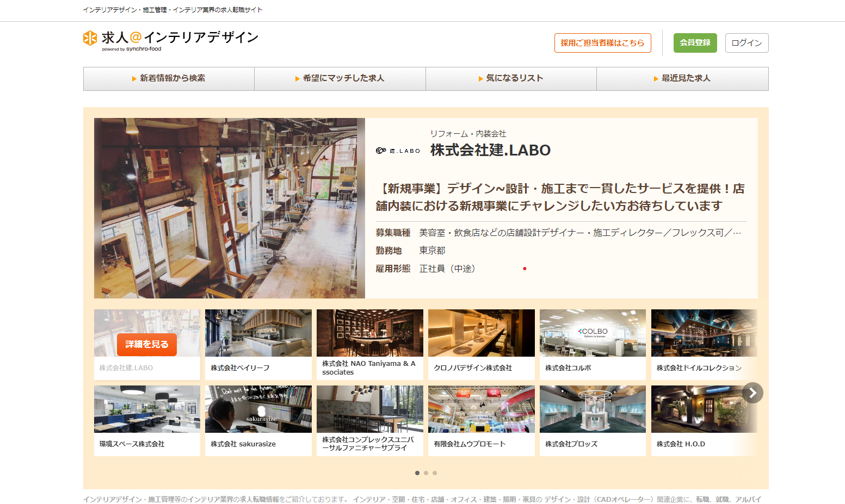
Task: Open 株式会社 sakurasize thumbnail image
Action: click(x=258, y=409)
